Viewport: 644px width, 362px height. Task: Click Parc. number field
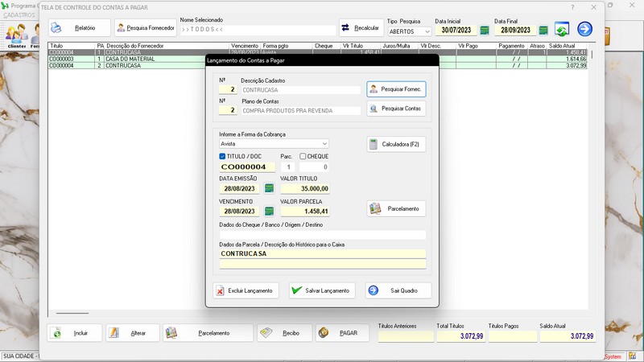pyautogui.click(x=288, y=167)
